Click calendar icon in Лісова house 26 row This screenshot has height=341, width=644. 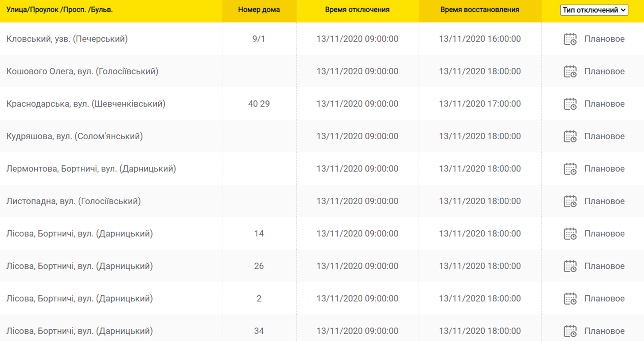[x=570, y=266]
